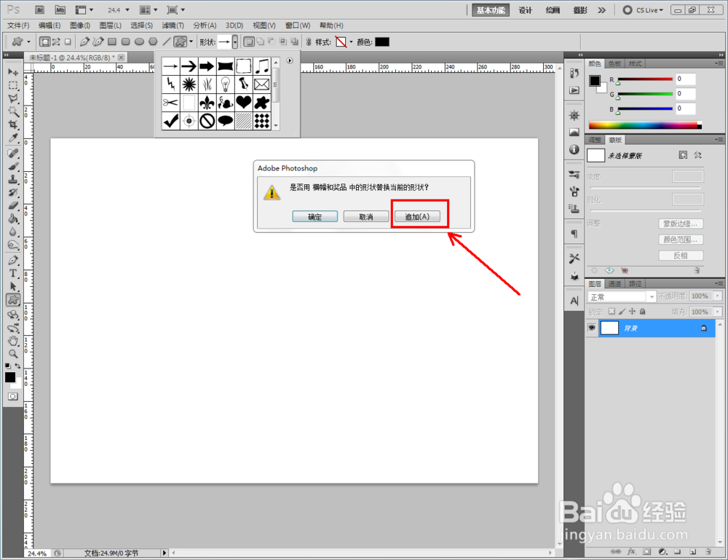Select the heart shape in picker
This screenshot has width=728, height=560.
coord(244,102)
